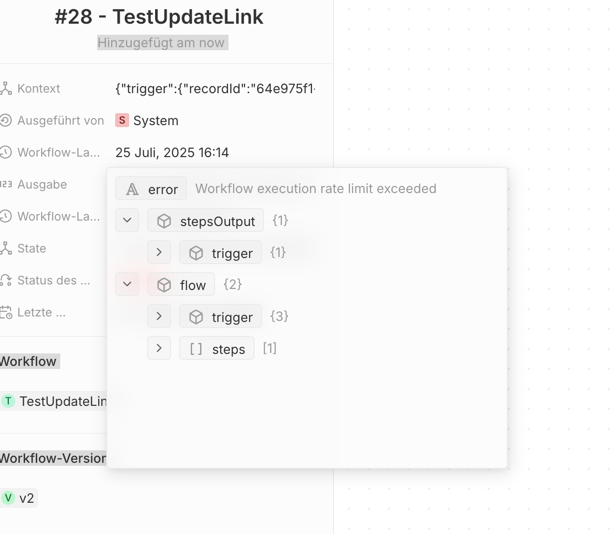Viewport: 613px width, 534px height.
Task: Click the Status des field icon
Action: tap(5, 280)
